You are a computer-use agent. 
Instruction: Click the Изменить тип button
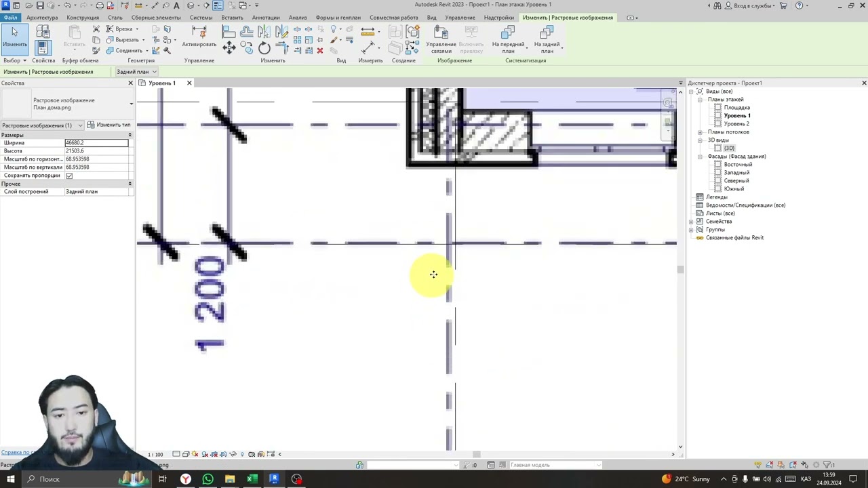click(108, 125)
